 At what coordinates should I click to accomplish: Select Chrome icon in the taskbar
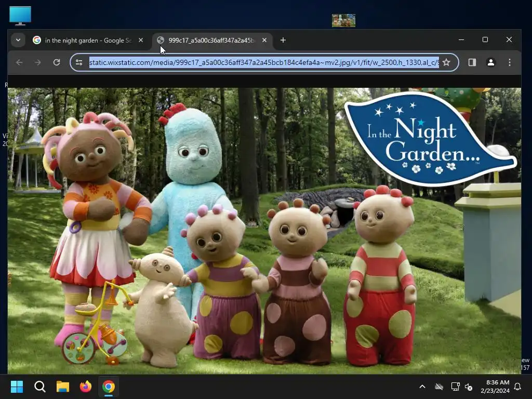(x=109, y=387)
